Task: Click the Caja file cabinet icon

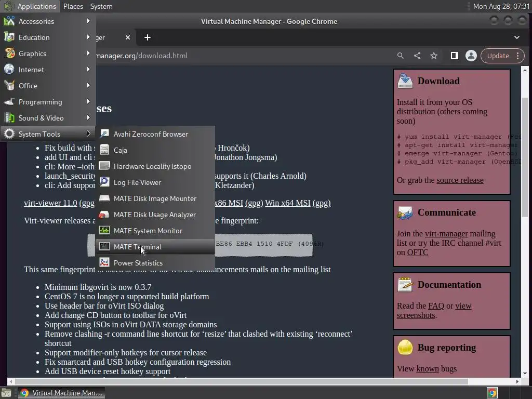Action: click(x=104, y=150)
